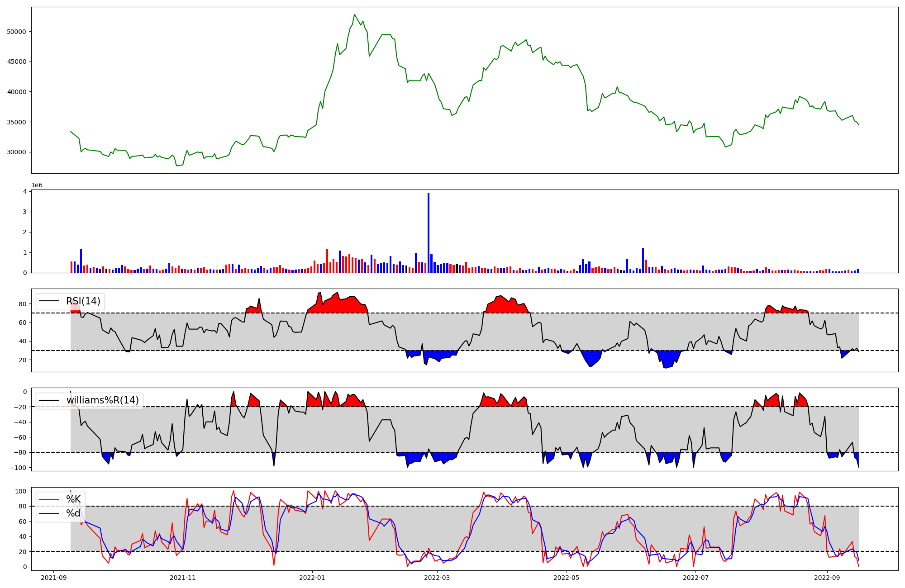
Task: Click the williams%R(14) legend label
Action: coord(102,400)
